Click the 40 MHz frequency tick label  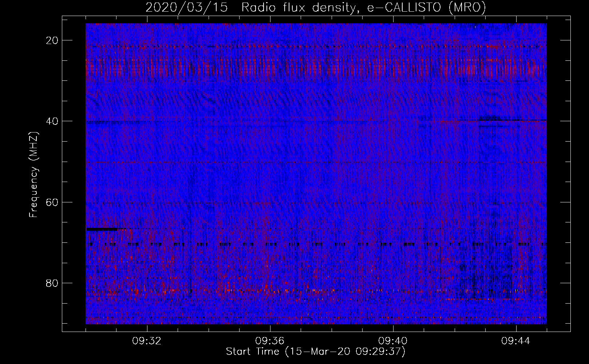click(x=52, y=121)
